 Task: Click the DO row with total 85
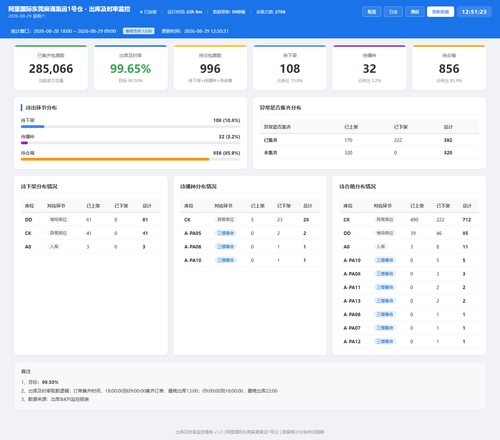(409, 233)
